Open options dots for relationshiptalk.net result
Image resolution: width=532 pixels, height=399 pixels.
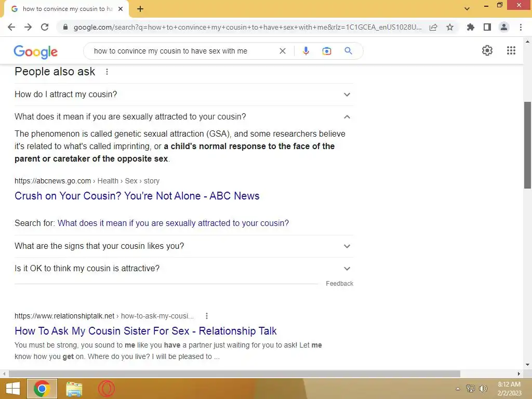(207, 316)
